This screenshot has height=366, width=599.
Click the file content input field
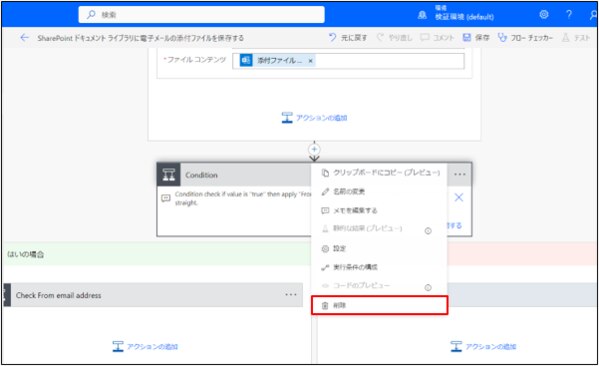pos(348,61)
